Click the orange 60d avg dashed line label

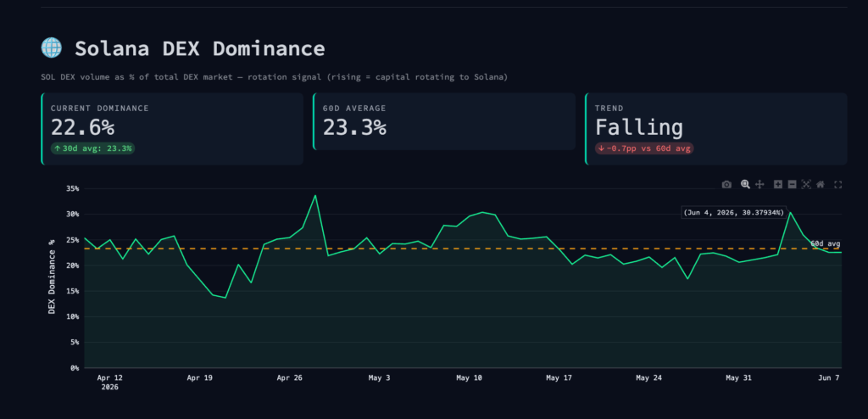[x=826, y=243]
